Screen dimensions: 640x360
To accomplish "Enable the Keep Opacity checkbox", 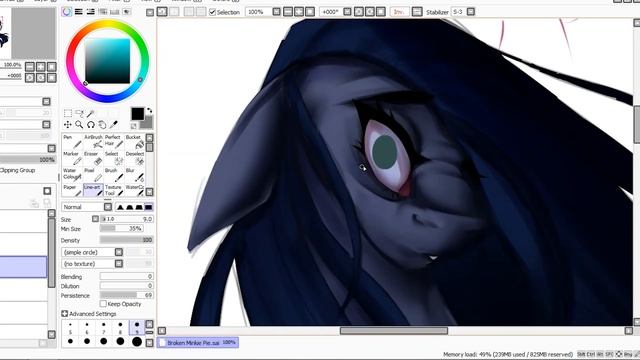I will coord(103,304).
